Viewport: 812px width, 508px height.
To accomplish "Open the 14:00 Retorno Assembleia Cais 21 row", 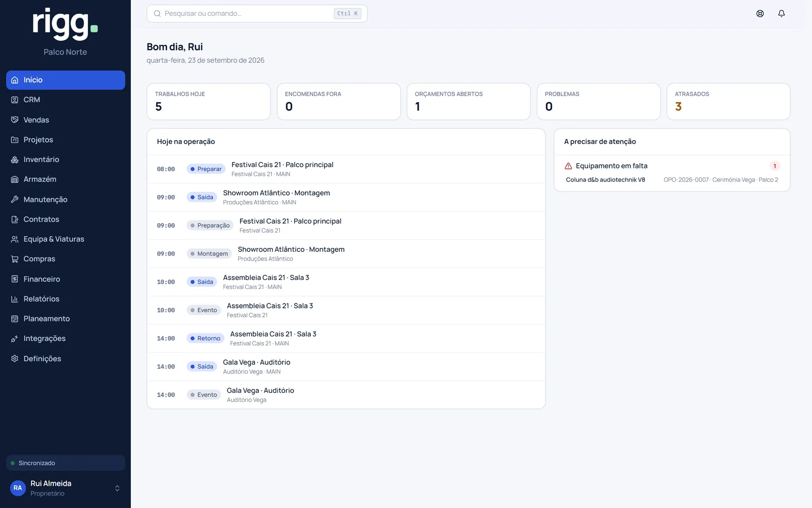I will coord(346,338).
